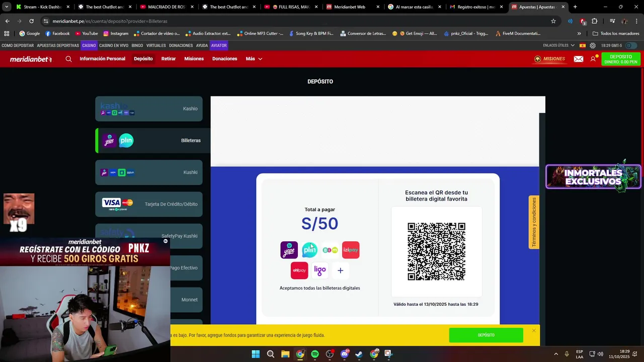The width and height of the screenshot is (644, 362).
Task: Click the plus icon for more wallets
Action: [x=341, y=270]
